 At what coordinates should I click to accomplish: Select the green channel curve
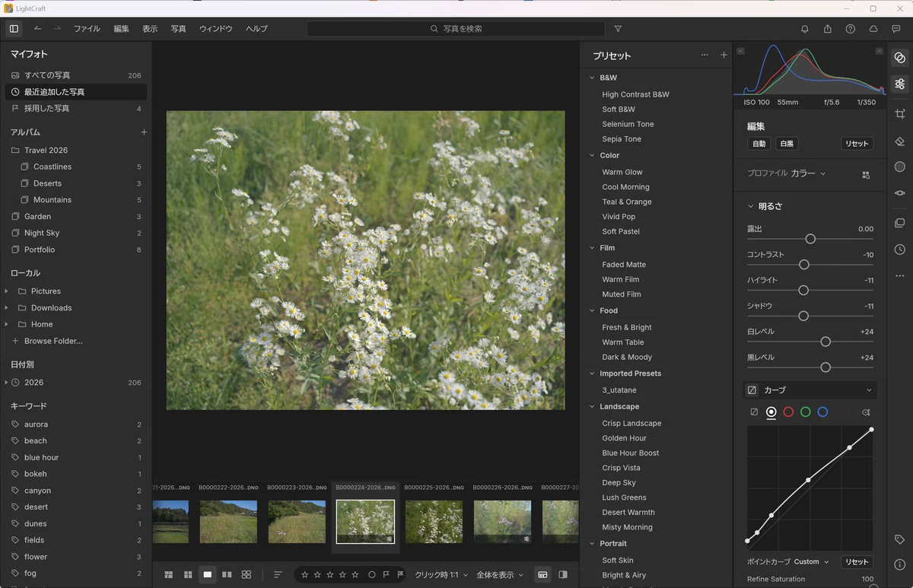point(805,412)
